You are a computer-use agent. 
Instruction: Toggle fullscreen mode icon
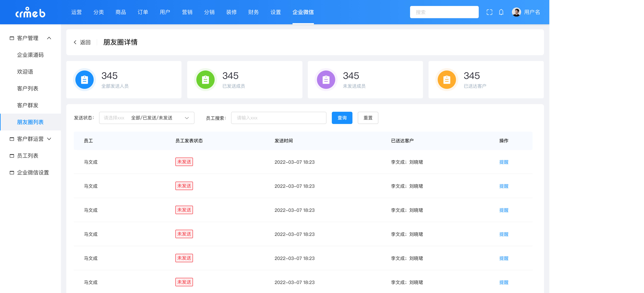coord(489,12)
